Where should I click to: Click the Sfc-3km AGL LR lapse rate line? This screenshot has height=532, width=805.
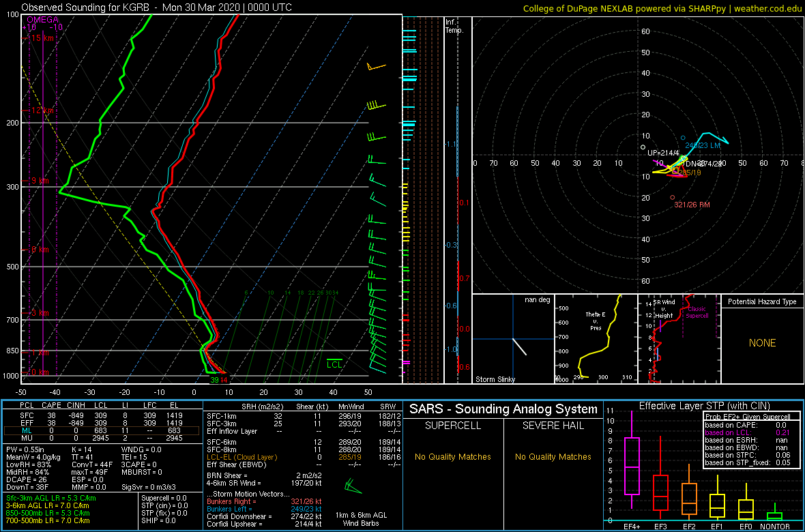coord(51,498)
